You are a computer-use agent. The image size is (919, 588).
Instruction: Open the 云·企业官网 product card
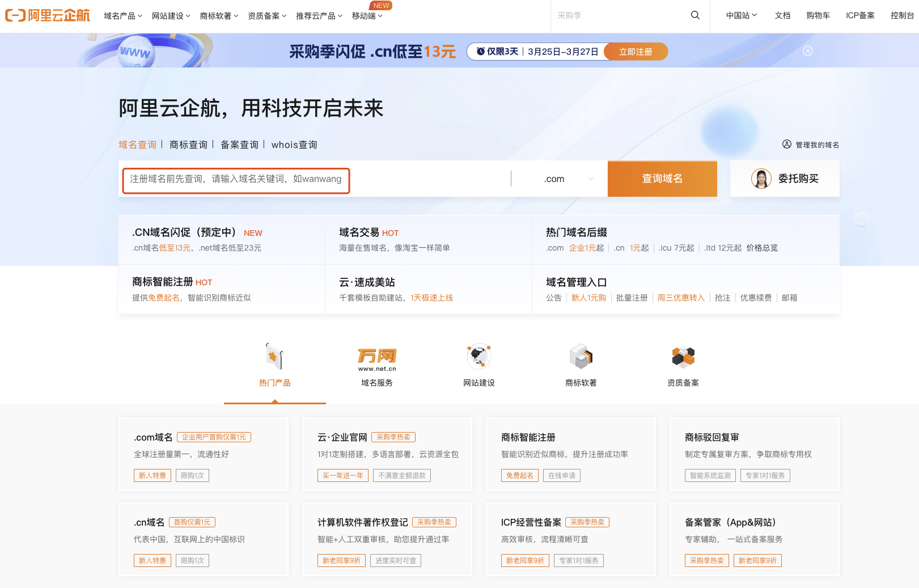pyautogui.click(x=387, y=454)
